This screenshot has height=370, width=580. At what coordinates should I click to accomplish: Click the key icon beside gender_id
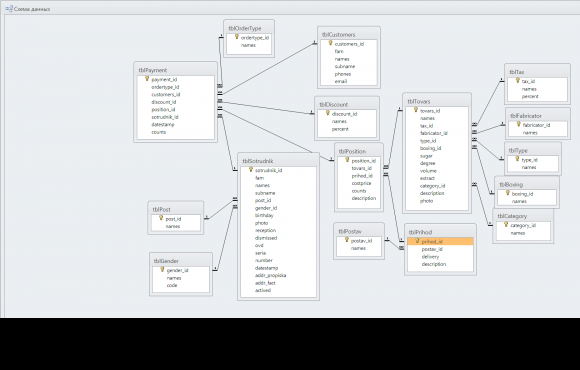coord(162,269)
